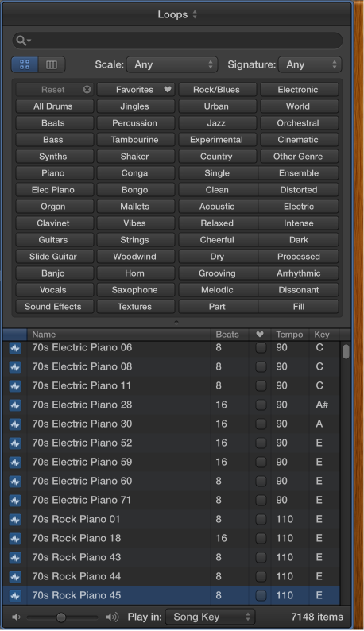364x631 pixels.
Task: Click the loop search field
Action: pos(177,41)
